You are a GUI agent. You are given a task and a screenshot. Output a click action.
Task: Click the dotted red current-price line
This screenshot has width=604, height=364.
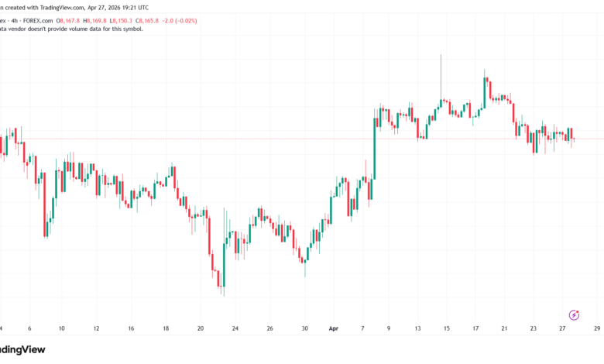point(302,139)
